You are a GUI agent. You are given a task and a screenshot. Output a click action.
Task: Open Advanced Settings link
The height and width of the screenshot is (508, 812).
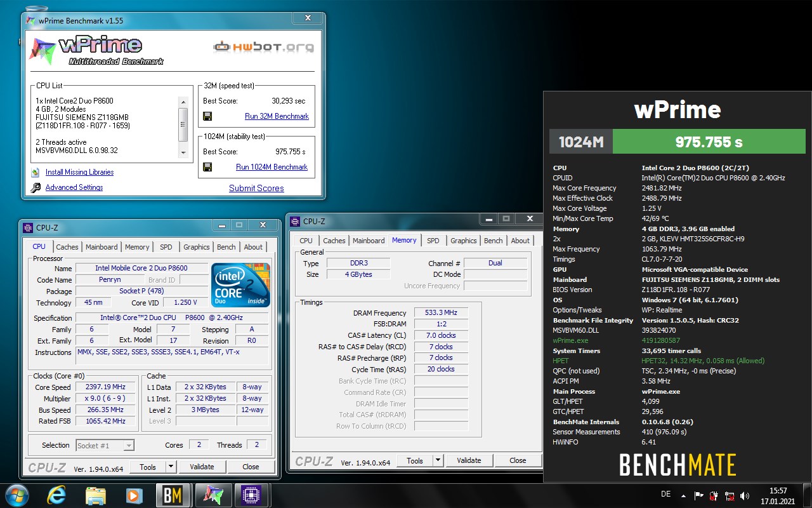(74, 187)
